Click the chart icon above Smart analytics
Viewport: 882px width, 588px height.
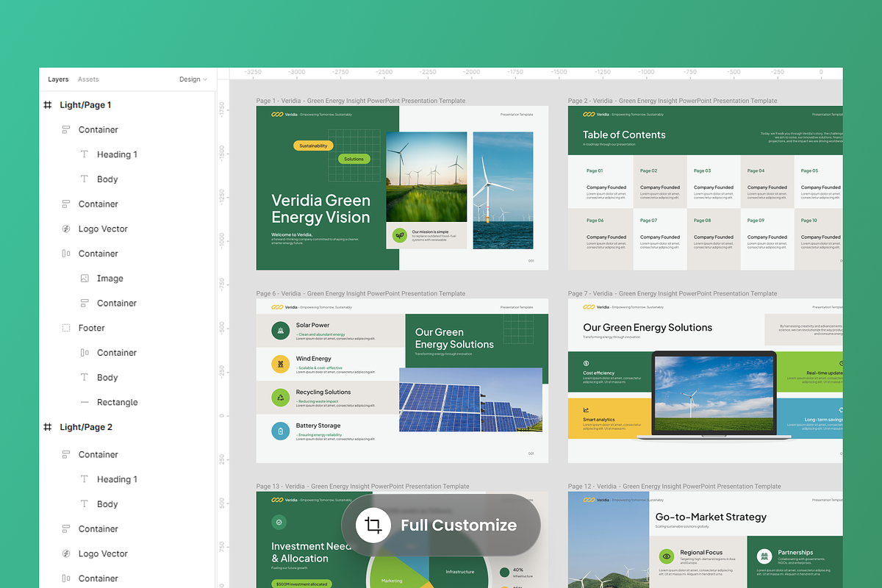click(x=586, y=410)
